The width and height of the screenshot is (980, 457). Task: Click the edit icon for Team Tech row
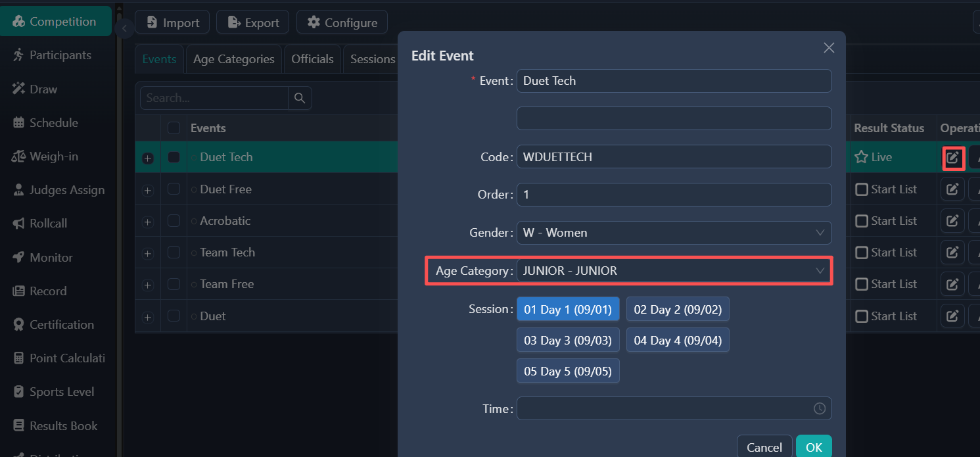[952, 253]
